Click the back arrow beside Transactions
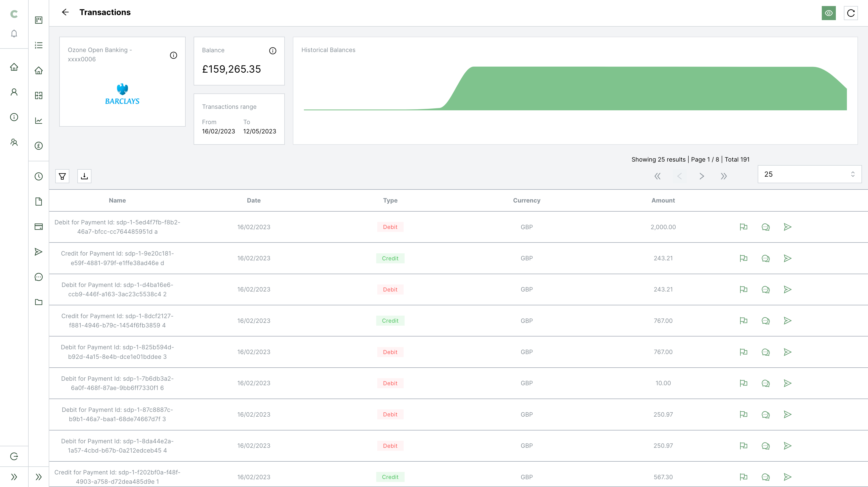Screen dimensions: 868x487 coord(65,12)
